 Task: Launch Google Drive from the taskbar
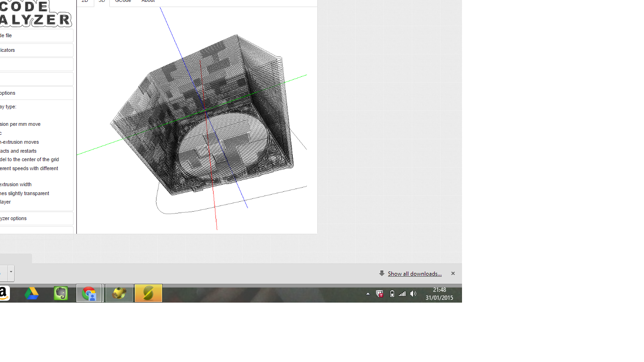[x=32, y=293]
